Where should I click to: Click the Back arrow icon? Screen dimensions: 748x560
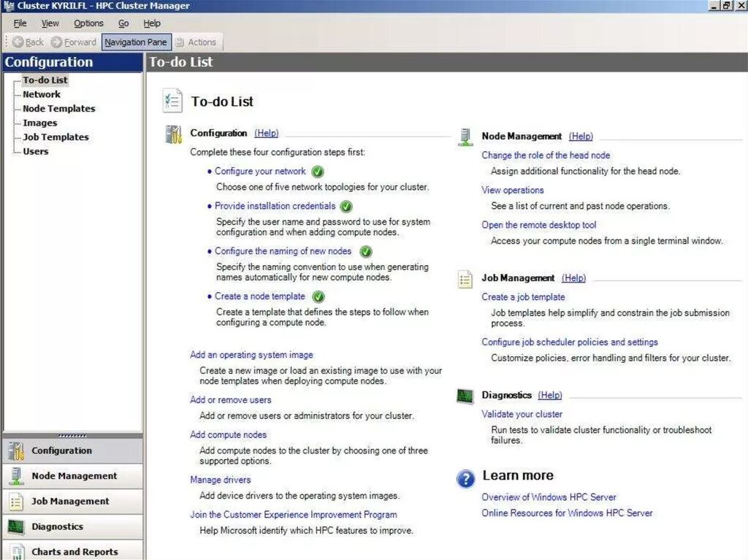coord(18,42)
